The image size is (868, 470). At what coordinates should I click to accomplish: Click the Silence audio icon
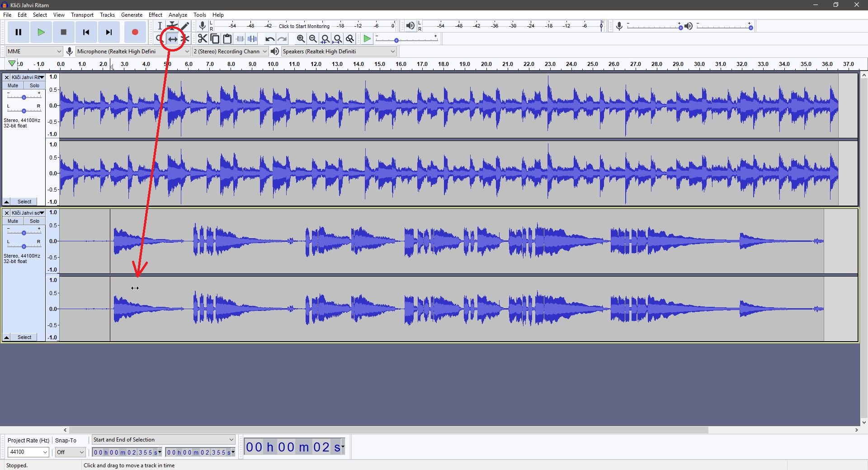252,39
